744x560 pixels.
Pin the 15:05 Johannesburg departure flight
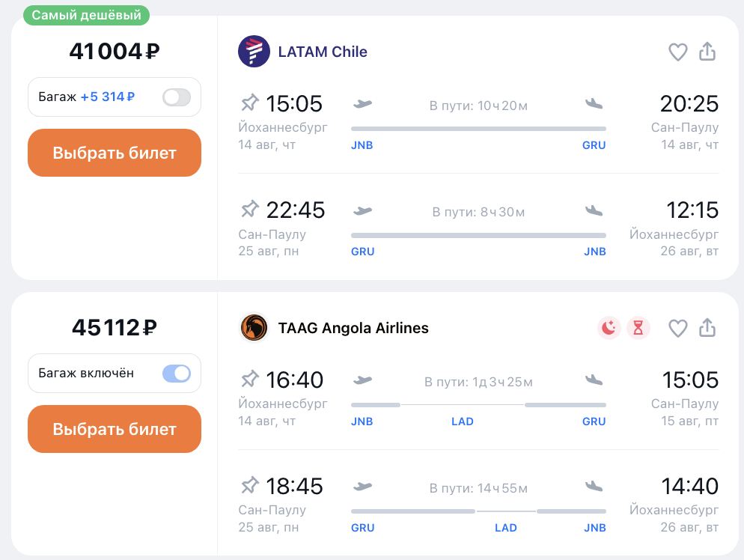point(249,103)
